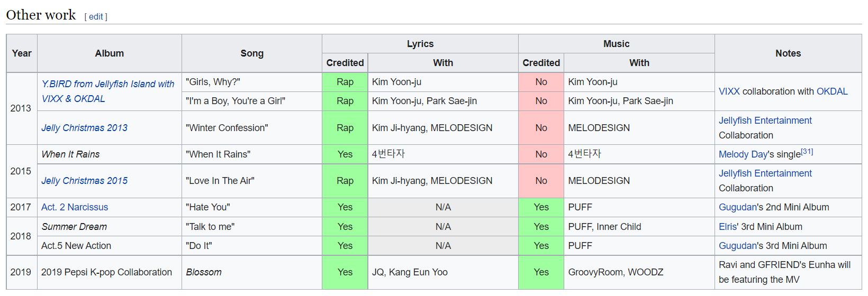Open Jellyfish Entertainment link in the 2013 row
The width and height of the screenshot is (868, 296).
pyautogui.click(x=765, y=121)
